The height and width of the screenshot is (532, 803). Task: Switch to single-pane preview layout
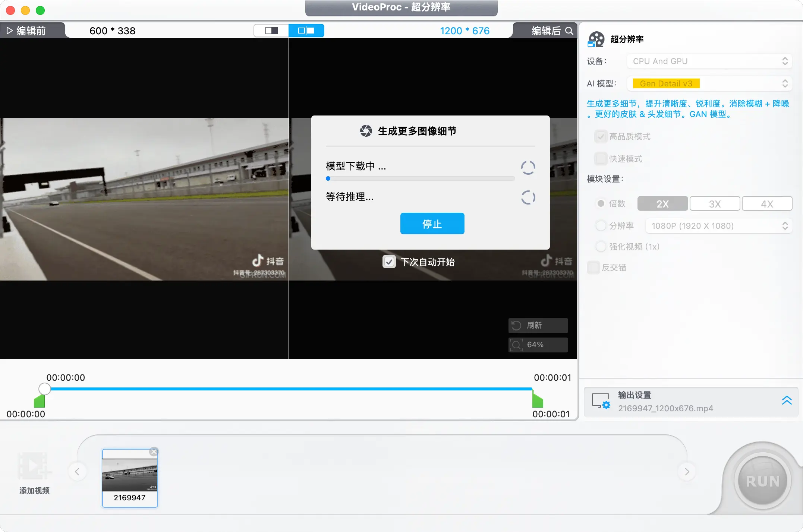pyautogui.click(x=271, y=31)
